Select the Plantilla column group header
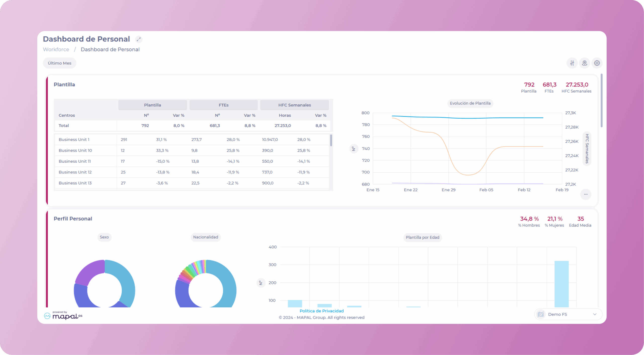The width and height of the screenshot is (644, 355). 152,105
